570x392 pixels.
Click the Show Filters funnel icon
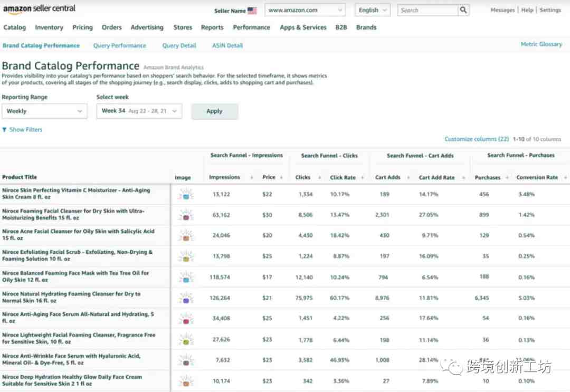point(4,130)
